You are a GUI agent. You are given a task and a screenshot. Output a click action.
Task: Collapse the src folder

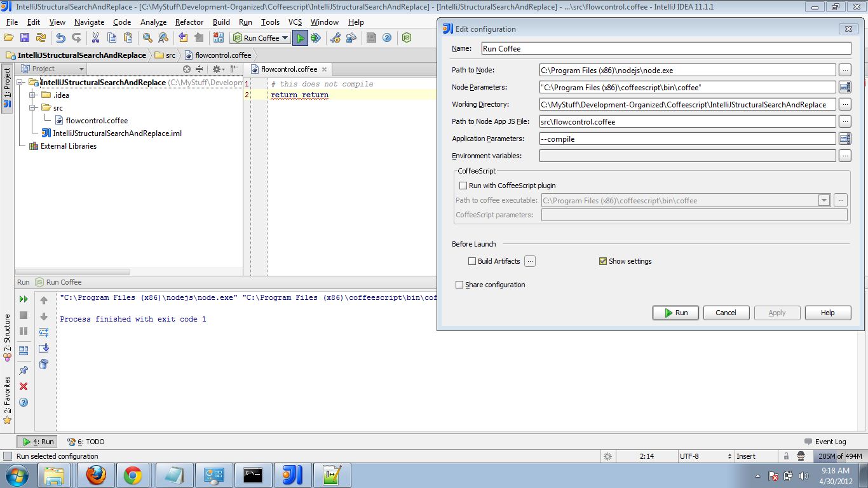[x=32, y=108]
